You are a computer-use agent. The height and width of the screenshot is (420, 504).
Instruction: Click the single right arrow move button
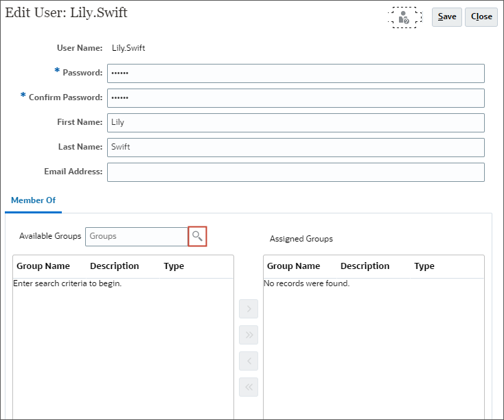pos(249,309)
